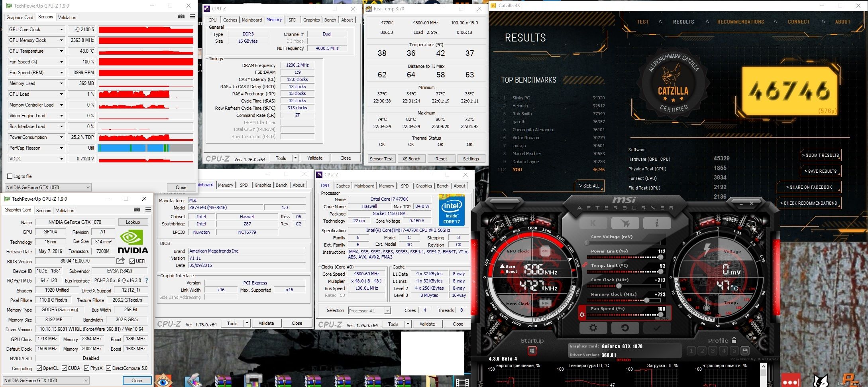Click the DETACH label in Afterburner
868x387 pixels.
(x=624, y=360)
